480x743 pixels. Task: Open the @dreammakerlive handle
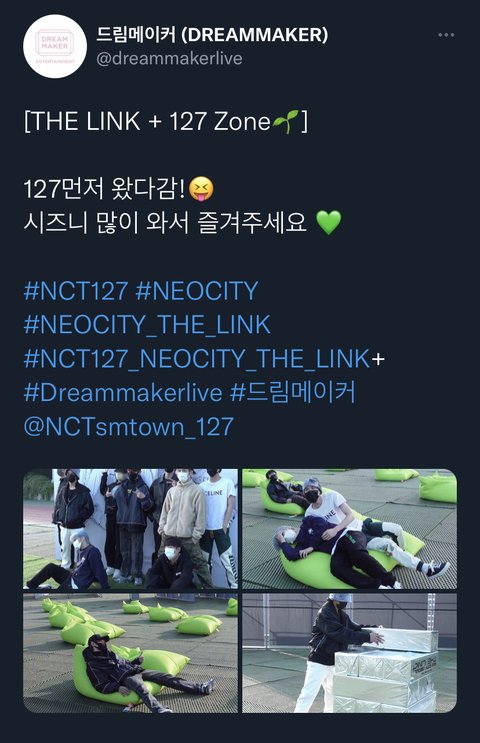click(x=169, y=59)
